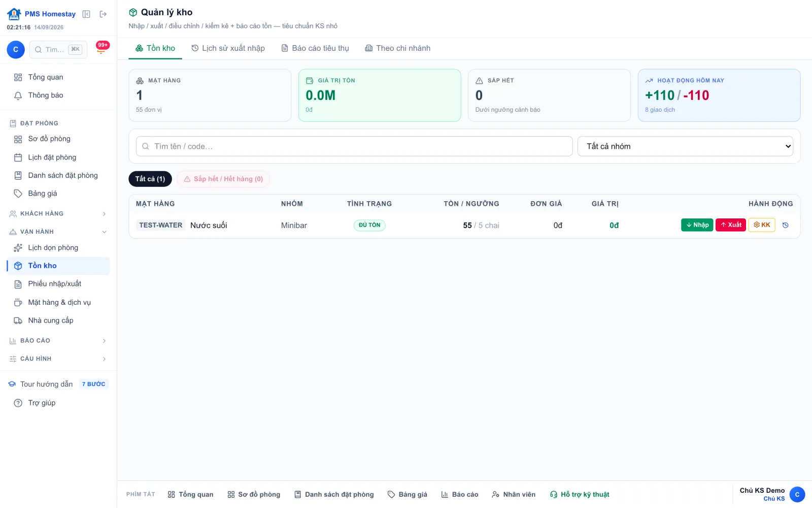Open Lịch dọn phòng
812x508 pixels.
click(x=58, y=248)
